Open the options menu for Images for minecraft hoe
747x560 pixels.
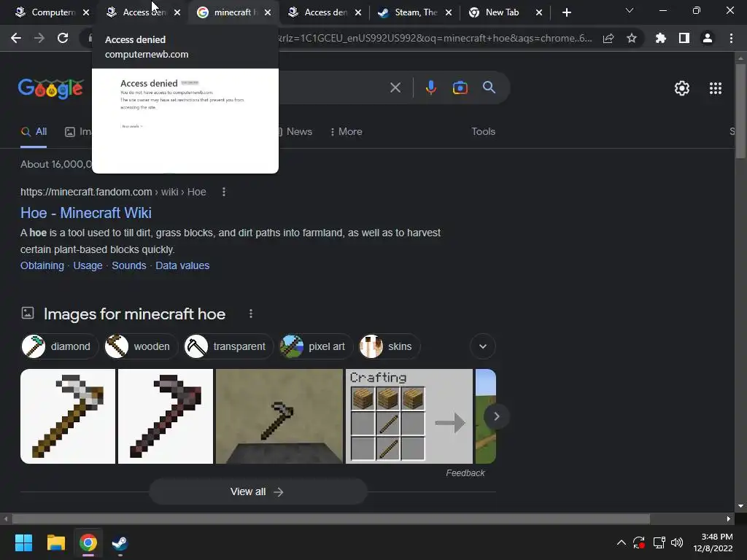(251, 314)
